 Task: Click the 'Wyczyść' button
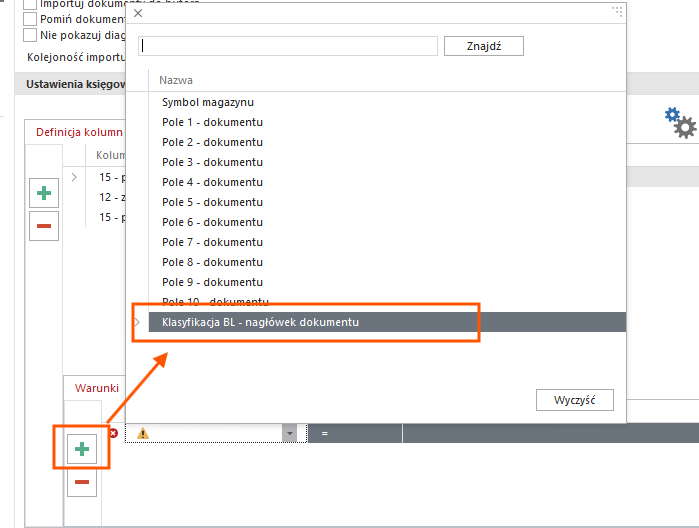click(x=575, y=400)
